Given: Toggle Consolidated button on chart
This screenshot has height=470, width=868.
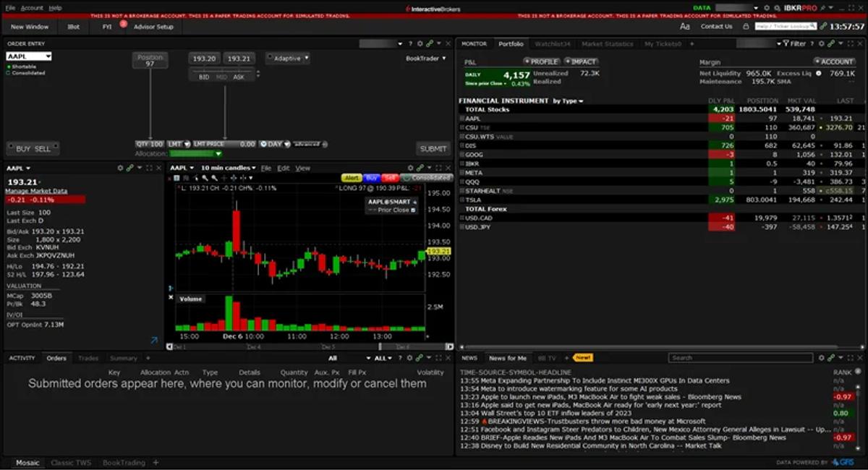Looking at the screenshot, I should pos(427,177).
